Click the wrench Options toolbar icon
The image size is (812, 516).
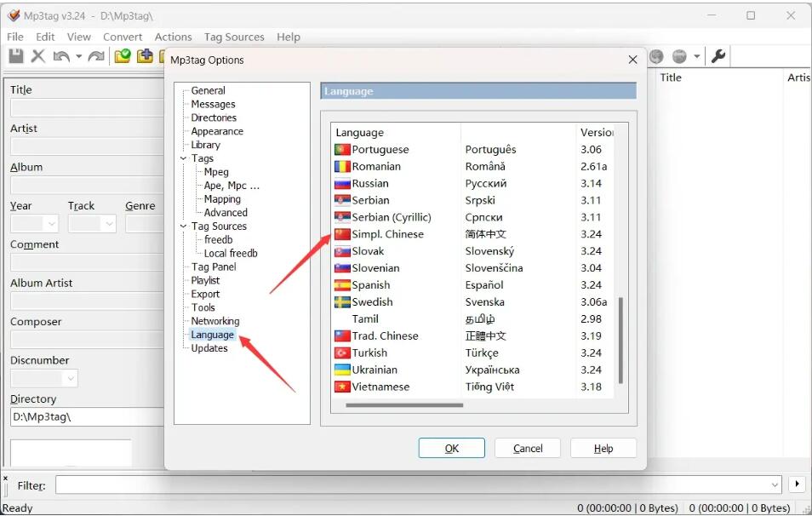pos(718,55)
